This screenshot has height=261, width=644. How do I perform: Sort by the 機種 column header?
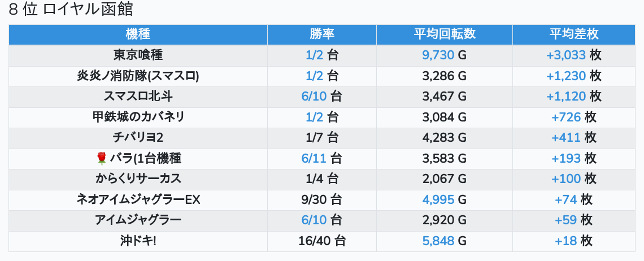pyautogui.click(x=138, y=34)
